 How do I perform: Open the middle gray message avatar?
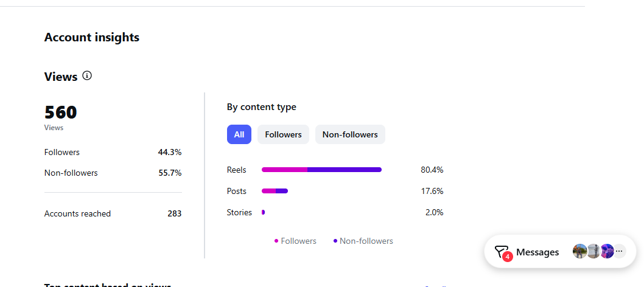593,251
